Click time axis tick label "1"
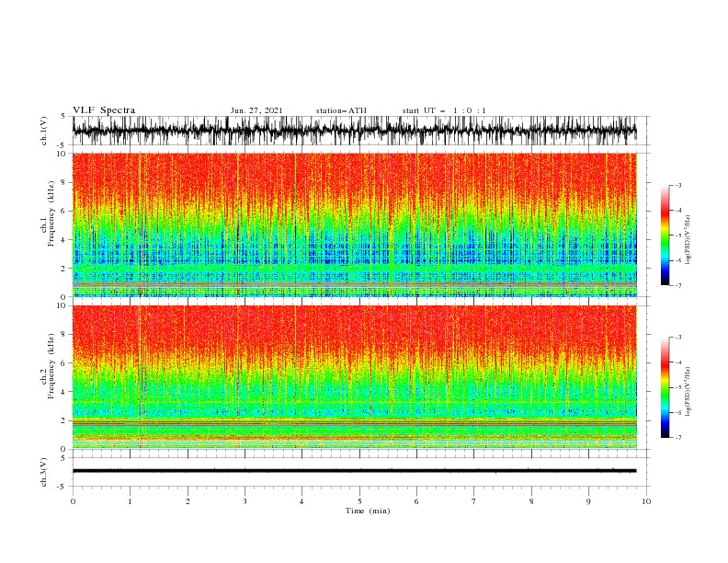The image size is (728, 563). 130,501
